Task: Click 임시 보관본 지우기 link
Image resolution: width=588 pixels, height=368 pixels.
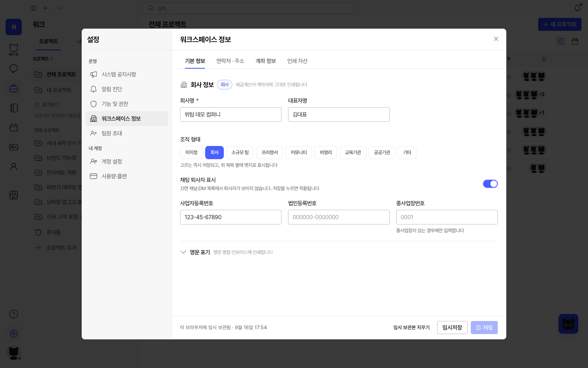Action: pos(412,328)
